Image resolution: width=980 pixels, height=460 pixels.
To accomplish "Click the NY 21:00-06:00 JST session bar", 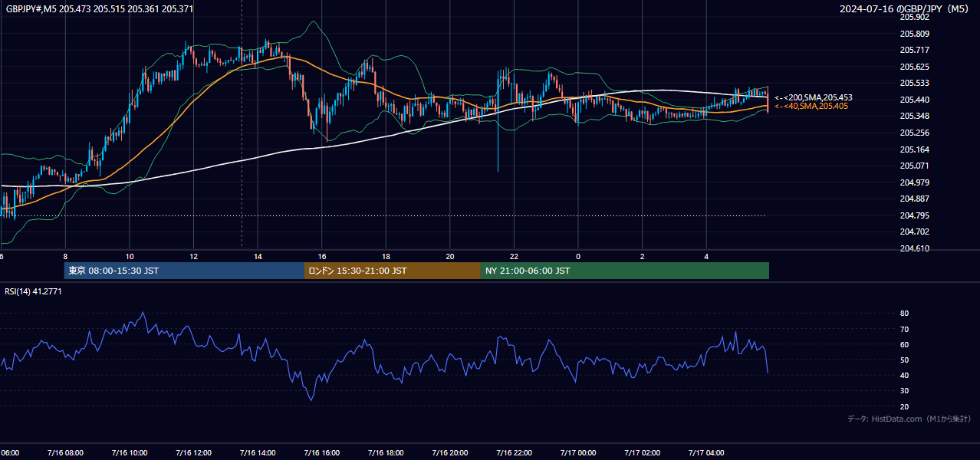I will (x=625, y=271).
